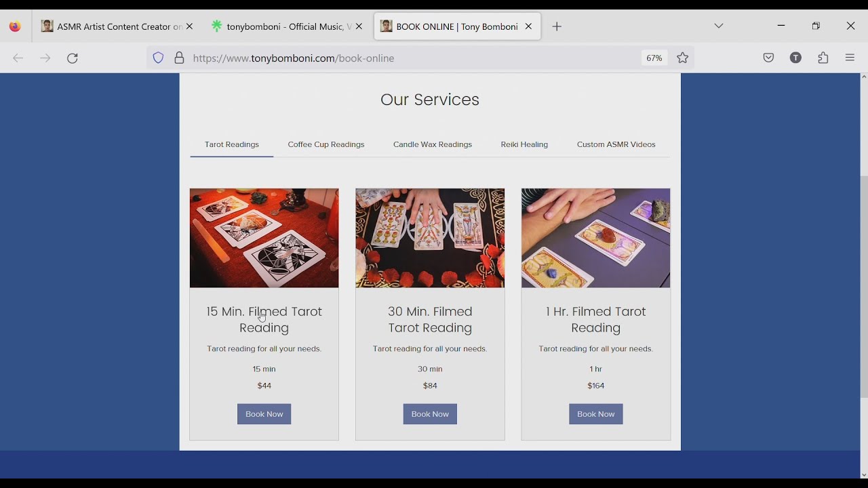Image resolution: width=868 pixels, height=488 pixels.
Task: Click the 1 Hr. reading card image
Action: pos(596,238)
